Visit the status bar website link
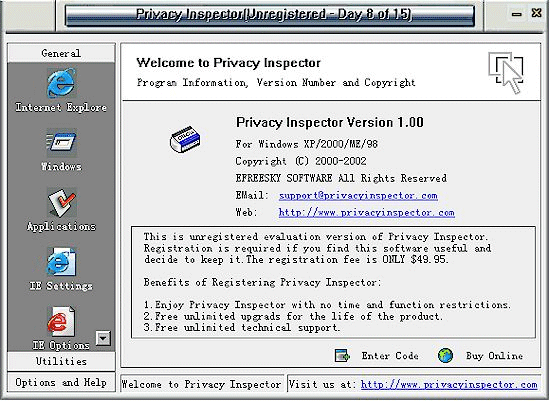The height and width of the screenshot is (401, 550). click(449, 385)
